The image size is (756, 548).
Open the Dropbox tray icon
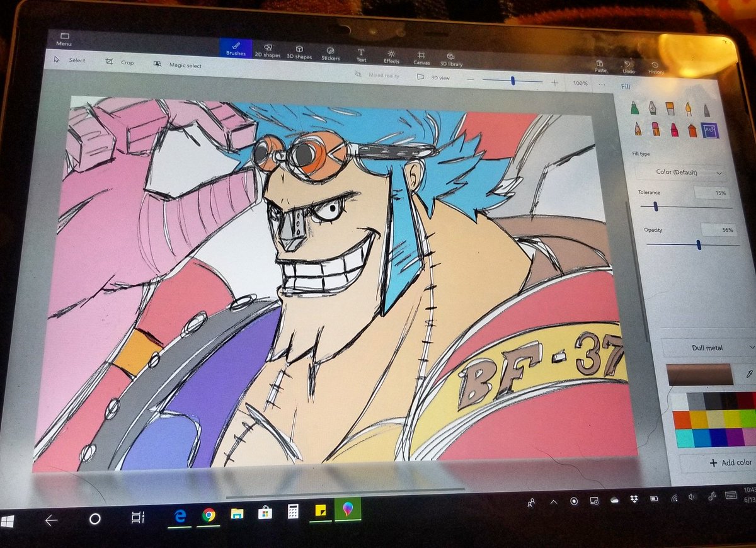(x=634, y=499)
